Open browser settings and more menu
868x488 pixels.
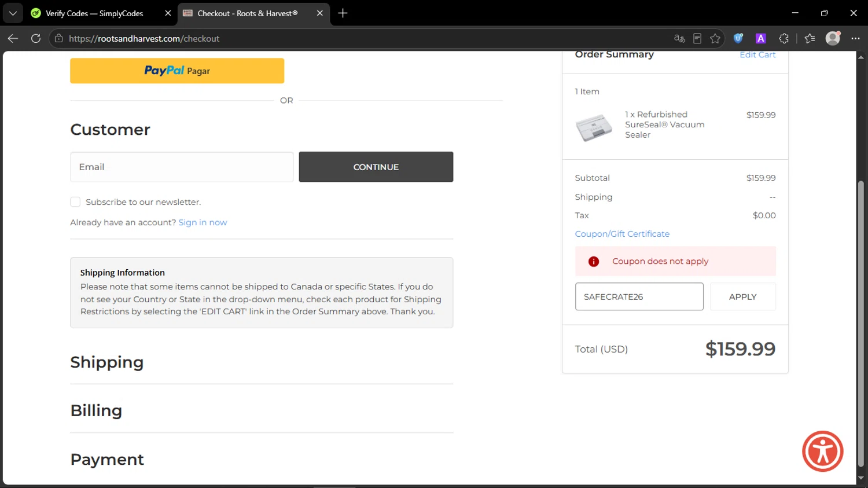click(x=855, y=38)
